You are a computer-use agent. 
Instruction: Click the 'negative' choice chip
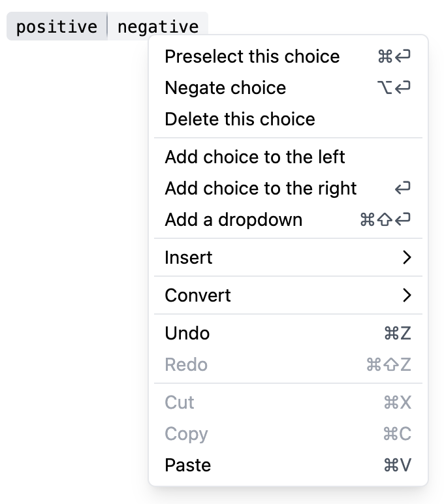point(158,27)
